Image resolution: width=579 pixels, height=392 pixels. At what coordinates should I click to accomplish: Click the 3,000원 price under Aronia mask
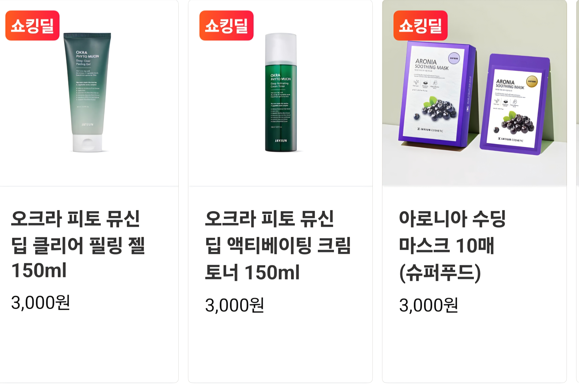(428, 305)
